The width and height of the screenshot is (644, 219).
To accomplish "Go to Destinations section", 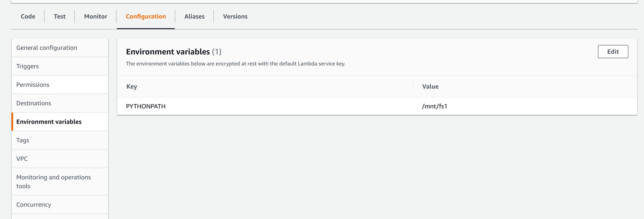I will tap(33, 103).
